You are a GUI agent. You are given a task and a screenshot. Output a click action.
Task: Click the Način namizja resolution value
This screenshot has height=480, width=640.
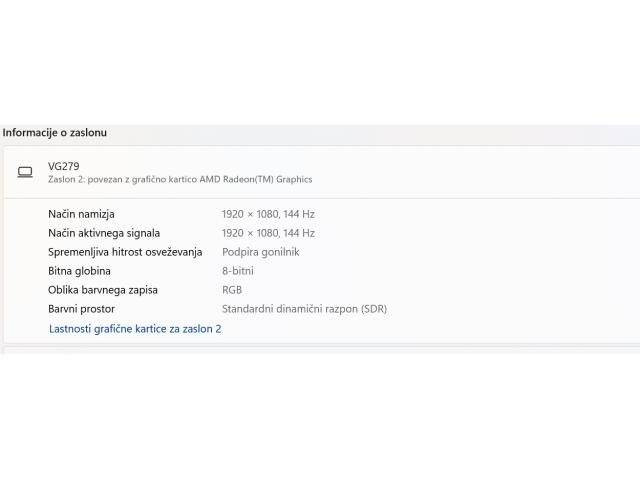(x=268, y=214)
